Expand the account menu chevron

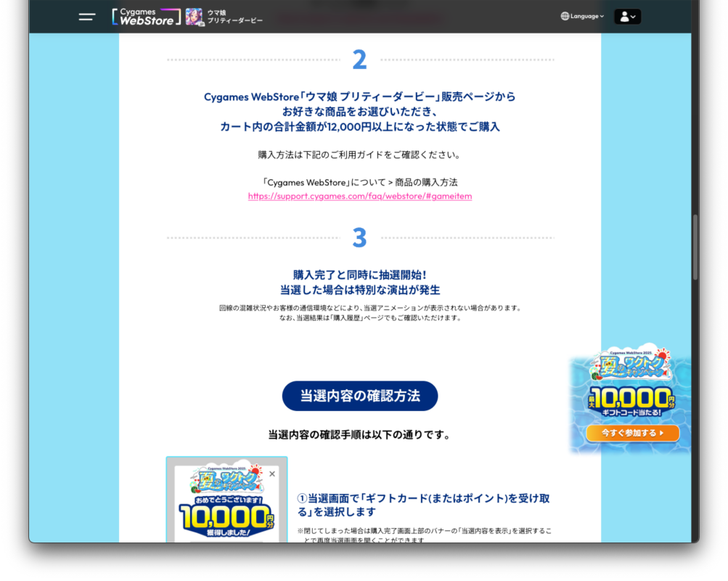[634, 17]
